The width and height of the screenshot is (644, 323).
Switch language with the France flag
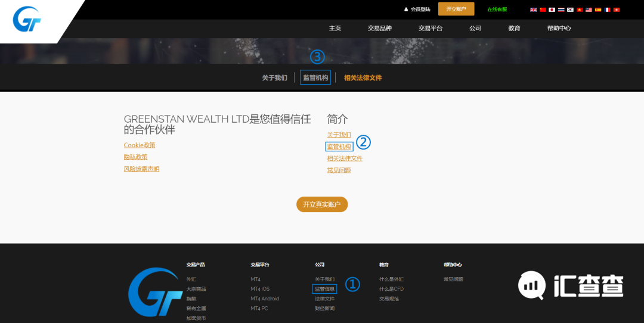click(607, 10)
